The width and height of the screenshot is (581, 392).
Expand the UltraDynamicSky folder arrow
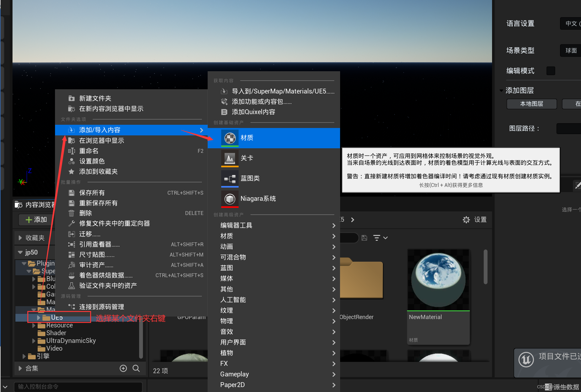(34, 341)
